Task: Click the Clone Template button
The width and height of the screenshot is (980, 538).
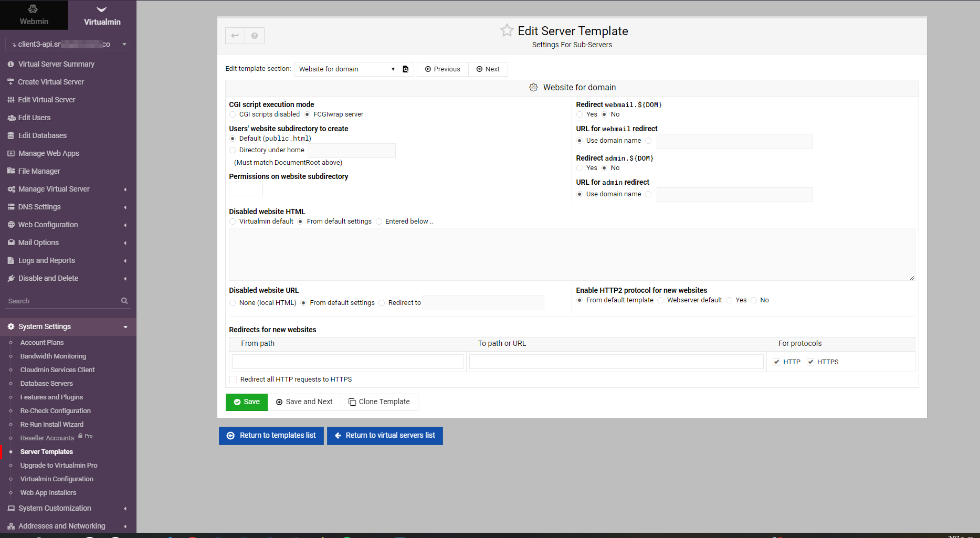Action: click(x=379, y=402)
